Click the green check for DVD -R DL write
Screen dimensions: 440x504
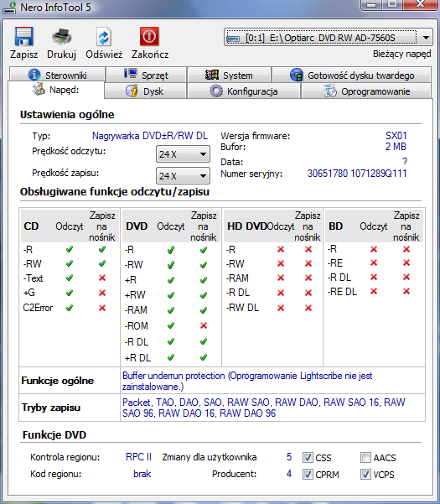[x=204, y=341]
